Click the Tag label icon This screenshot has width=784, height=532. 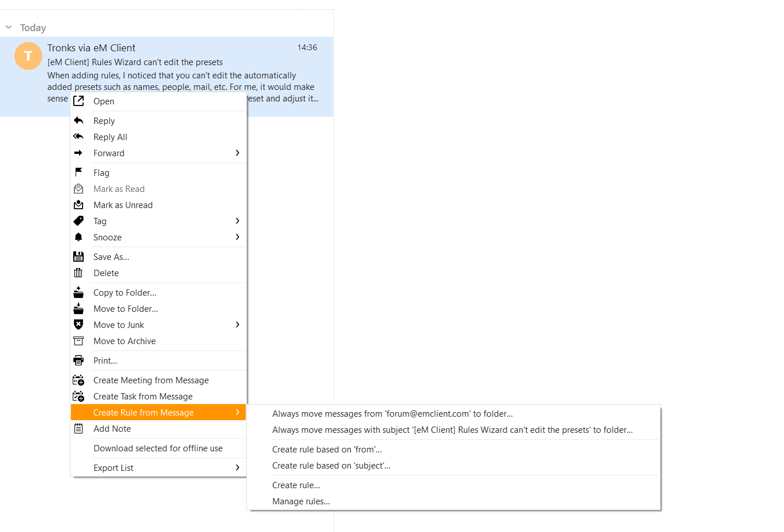coord(78,221)
